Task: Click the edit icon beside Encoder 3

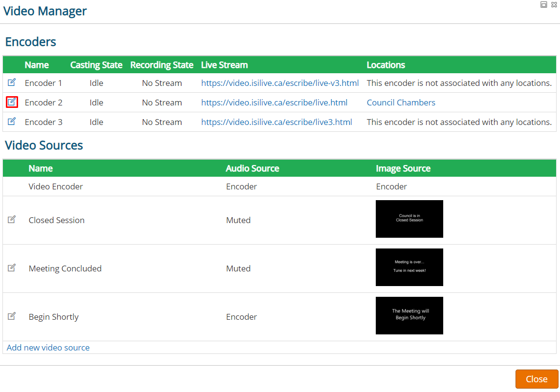Action: [x=11, y=121]
